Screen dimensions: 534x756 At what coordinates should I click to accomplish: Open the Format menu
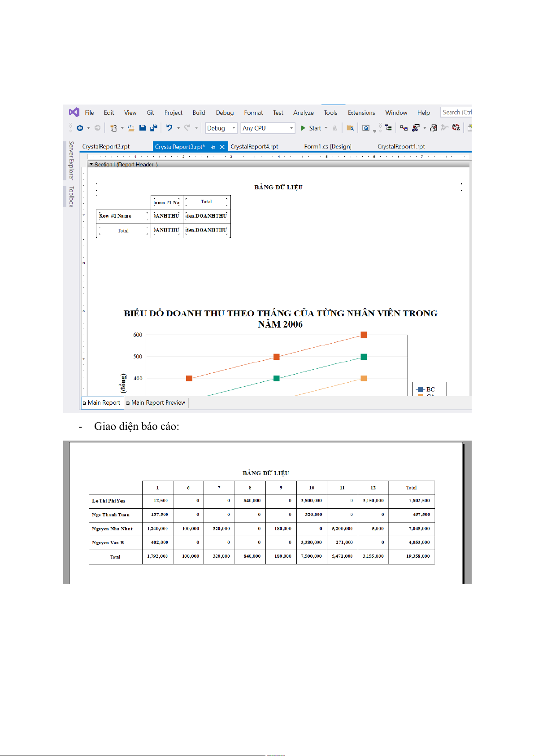point(253,113)
